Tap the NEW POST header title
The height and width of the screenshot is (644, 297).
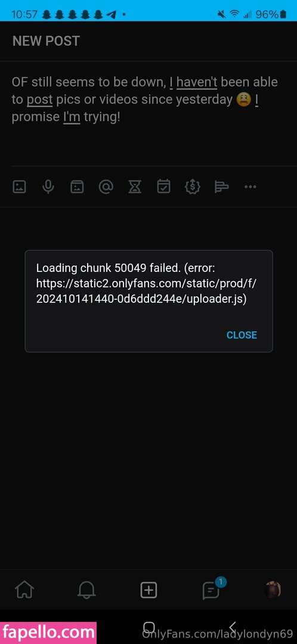46,41
